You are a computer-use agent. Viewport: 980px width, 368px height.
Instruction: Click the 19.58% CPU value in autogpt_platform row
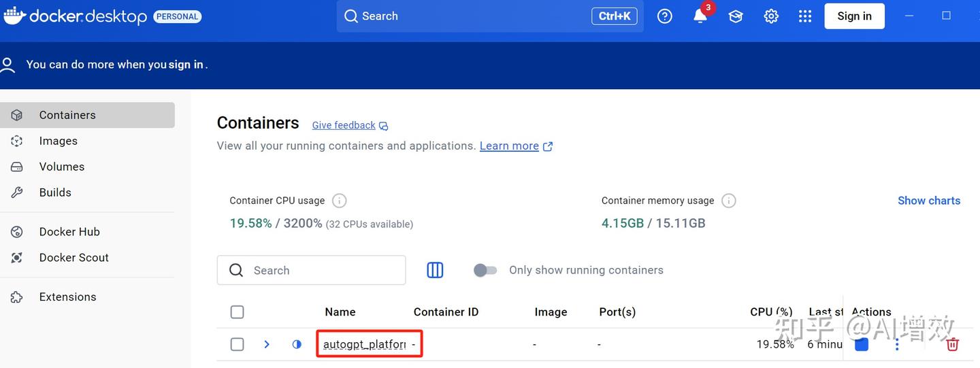pyautogui.click(x=775, y=344)
